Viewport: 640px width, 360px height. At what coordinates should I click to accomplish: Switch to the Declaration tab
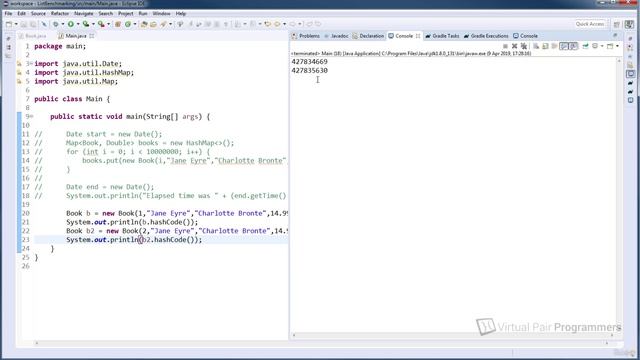click(368, 36)
